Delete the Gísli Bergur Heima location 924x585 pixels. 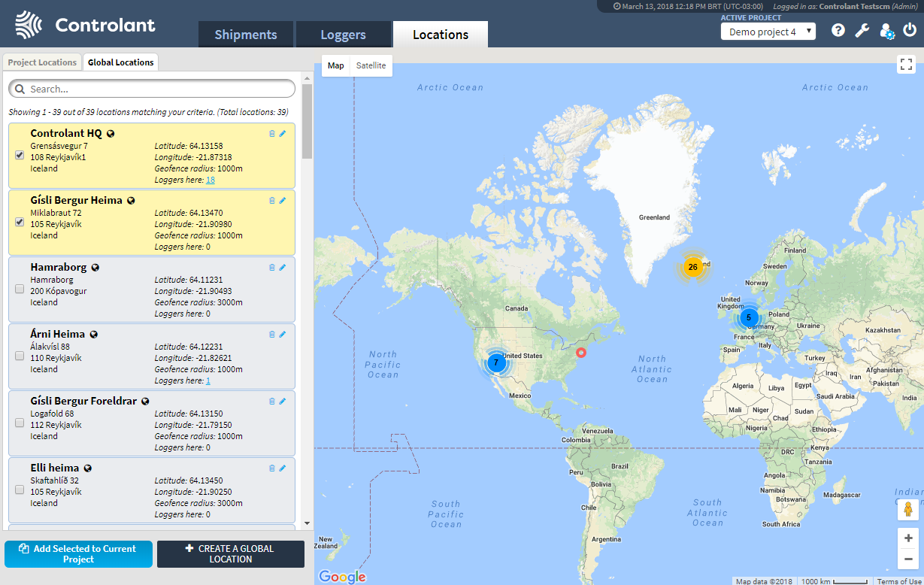272,201
